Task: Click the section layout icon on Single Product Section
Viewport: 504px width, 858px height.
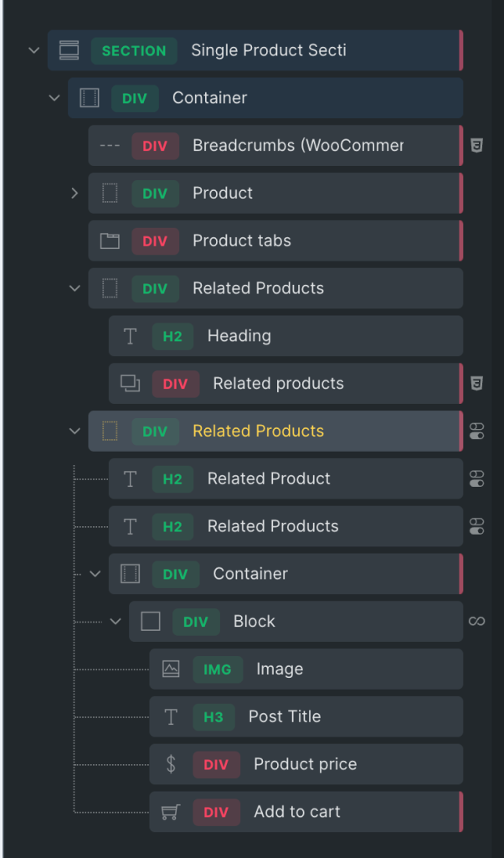Action: pyautogui.click(x=69, y=50)
